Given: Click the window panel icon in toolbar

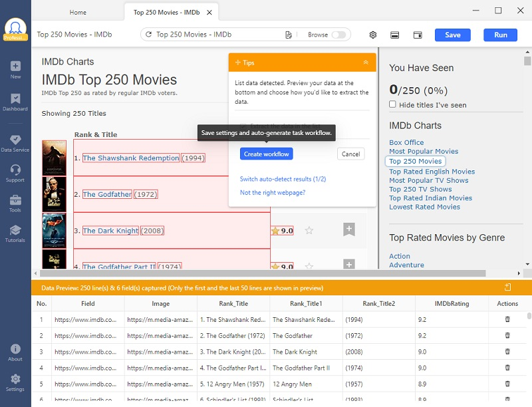Looking at the screenshot, I should (418, 35).
